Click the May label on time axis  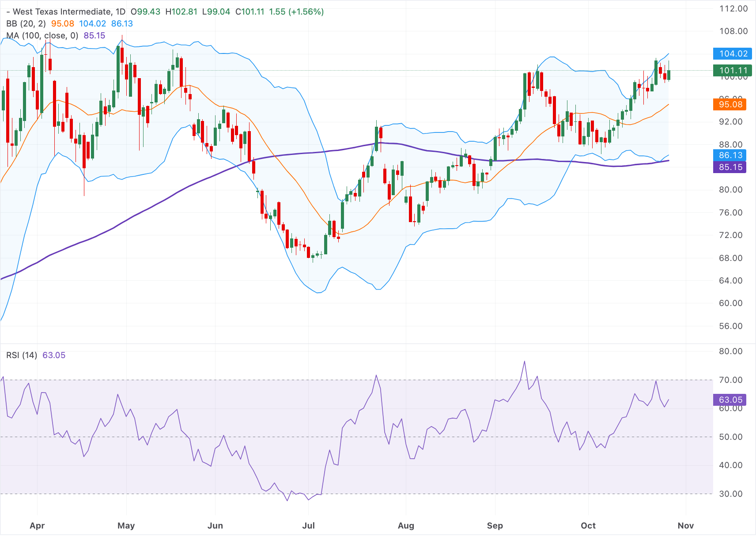tap(126, 526)
